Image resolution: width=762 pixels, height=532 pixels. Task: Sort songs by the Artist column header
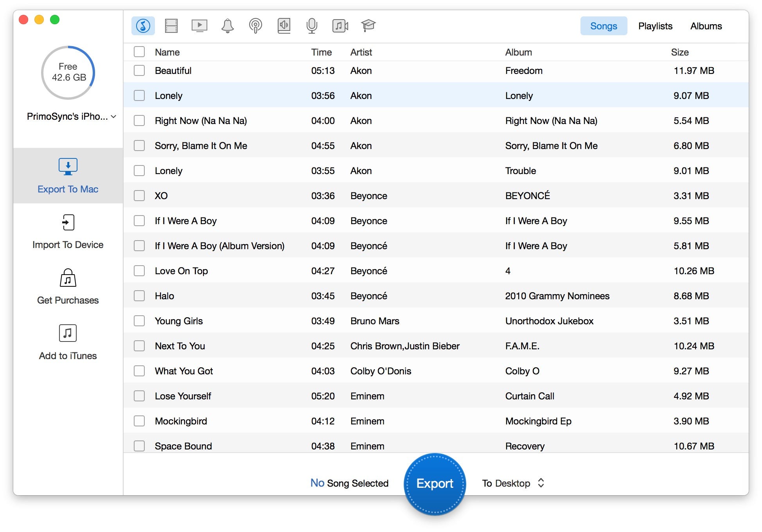[x=361, y=52]
